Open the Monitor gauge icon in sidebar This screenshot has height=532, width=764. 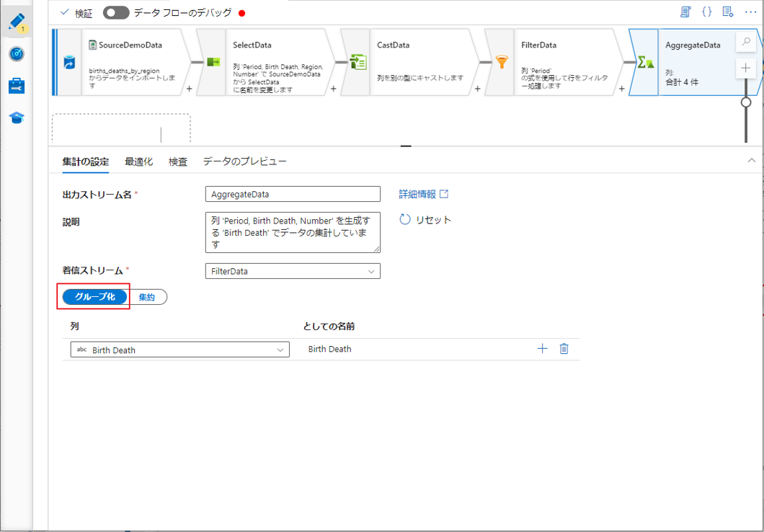coord(16,55)
